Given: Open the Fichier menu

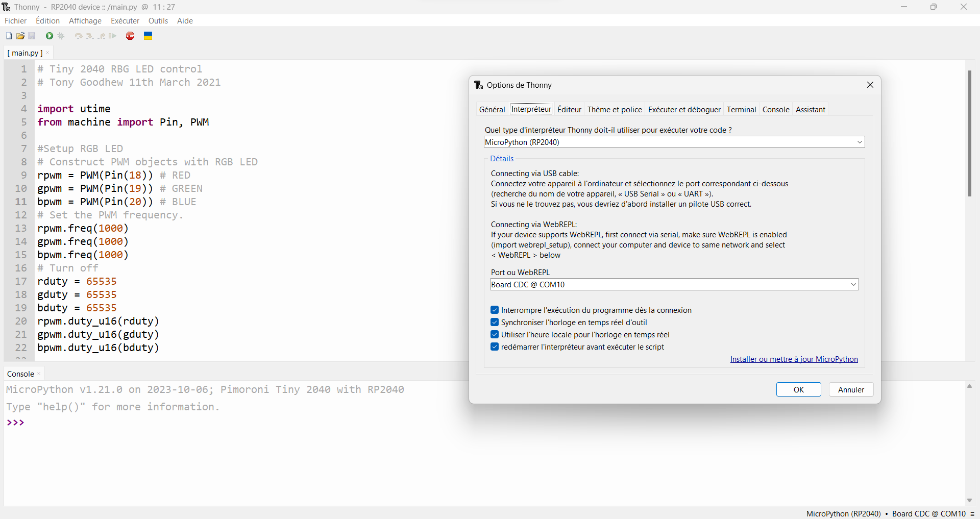Looking at the screenshot, I should tap(16, 21).
